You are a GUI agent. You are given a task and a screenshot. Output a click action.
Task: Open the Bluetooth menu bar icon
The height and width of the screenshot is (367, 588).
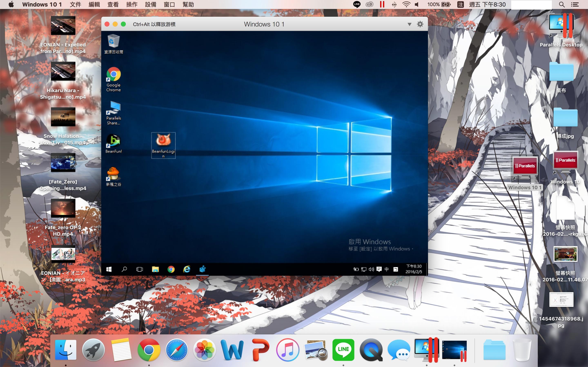tap(394, 4)
